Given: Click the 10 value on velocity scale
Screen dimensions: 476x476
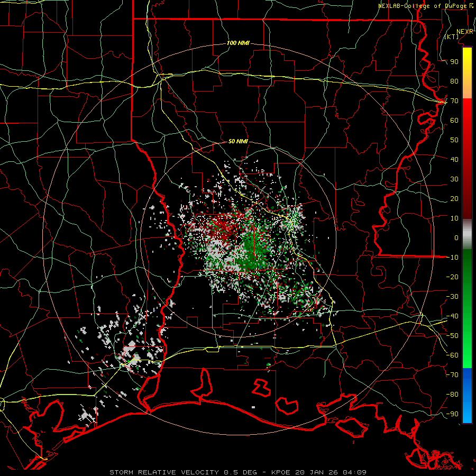Looking at the screenshot, I should click(x=454, y=218).
